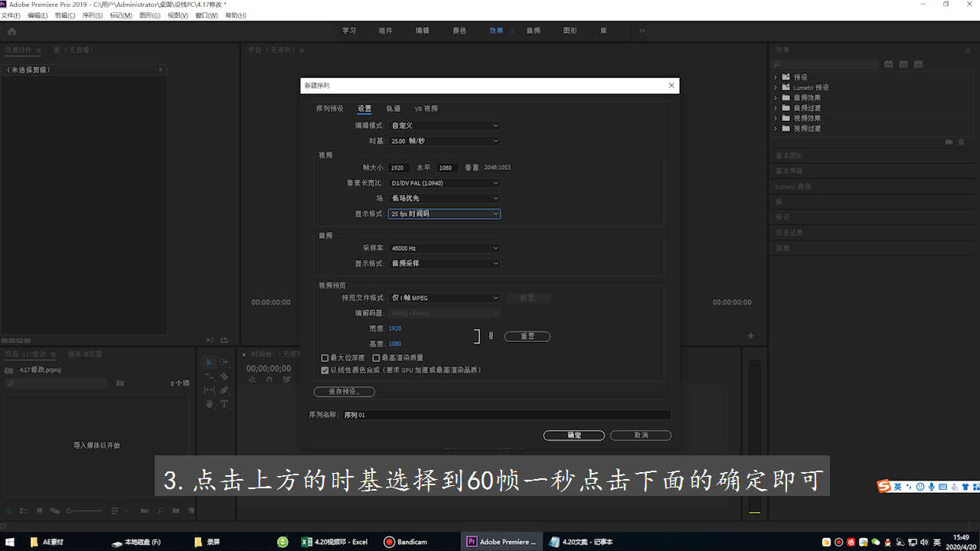Expand the 预设 folder in Effects panel

pos(776,77)
